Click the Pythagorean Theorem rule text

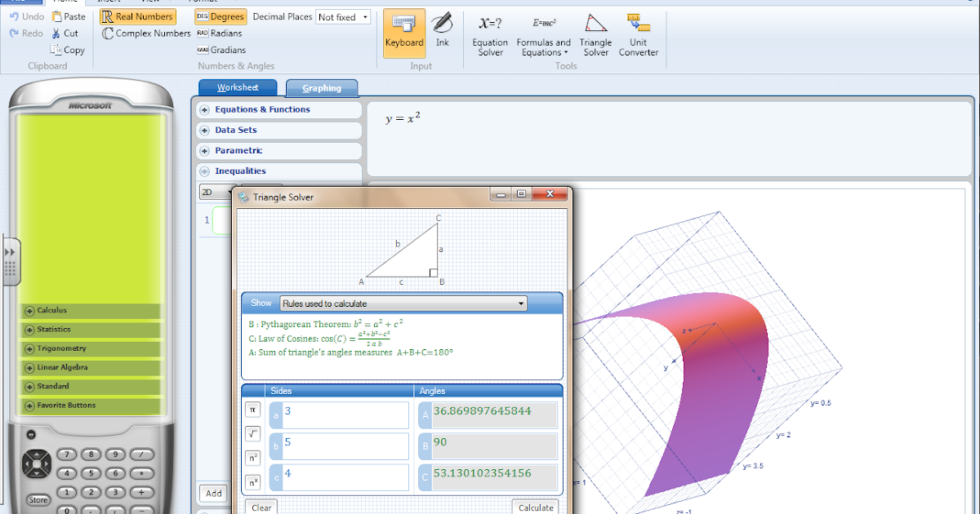[325, 323]
